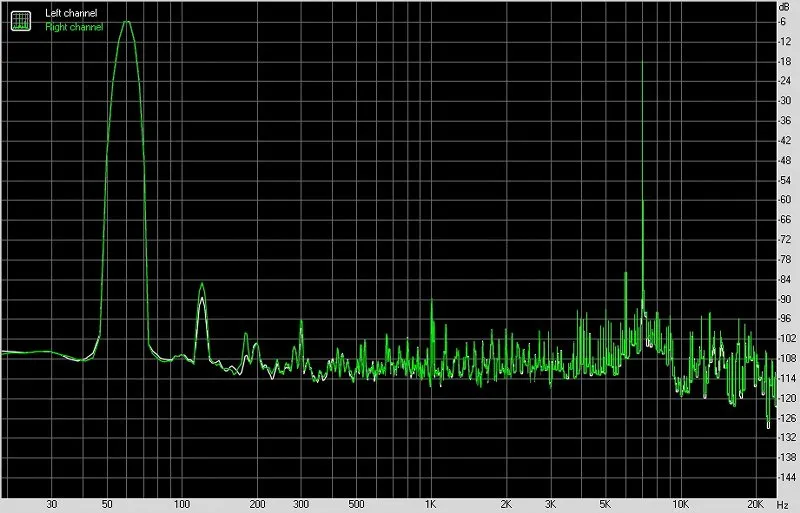The width and height of the screenshot is (800, 513).
Task: Click the "50" frequency axis label
Action: [107, 505]
